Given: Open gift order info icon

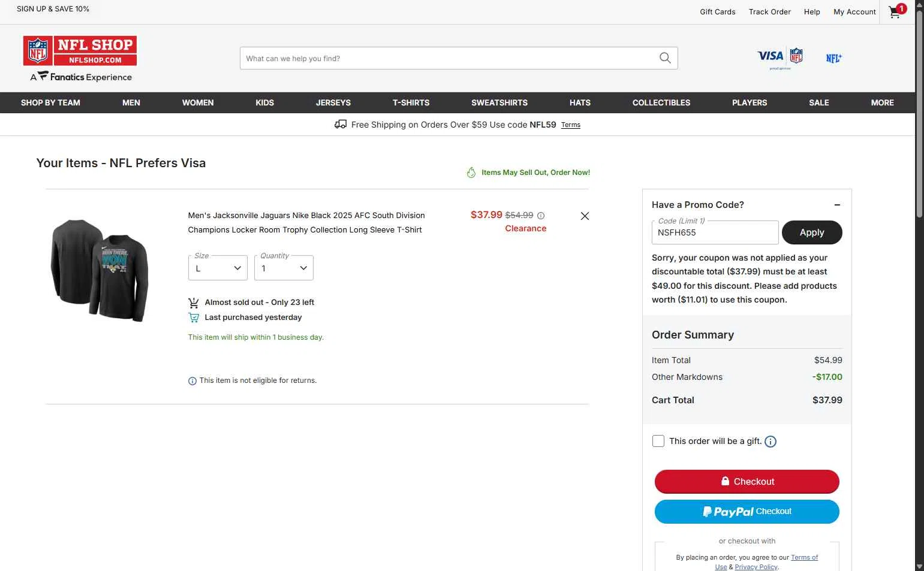Looking at the screenshot, I should [770, 442].
